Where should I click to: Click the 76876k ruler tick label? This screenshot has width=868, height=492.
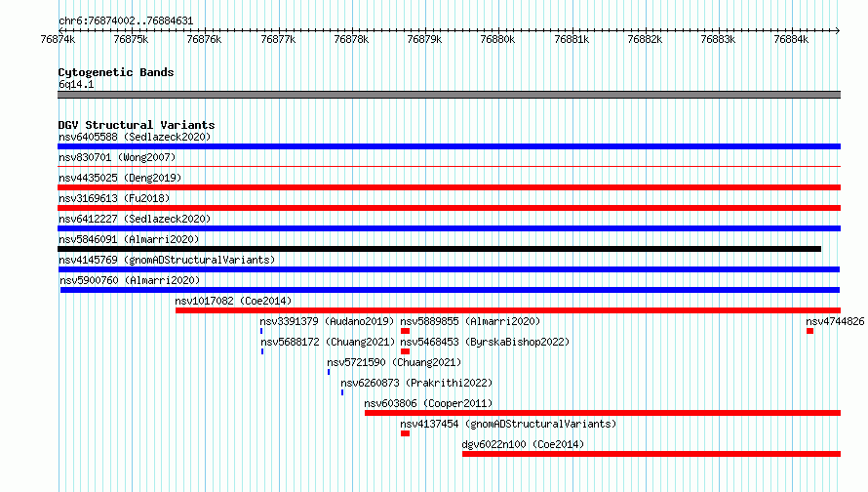(x=204, y=39)
